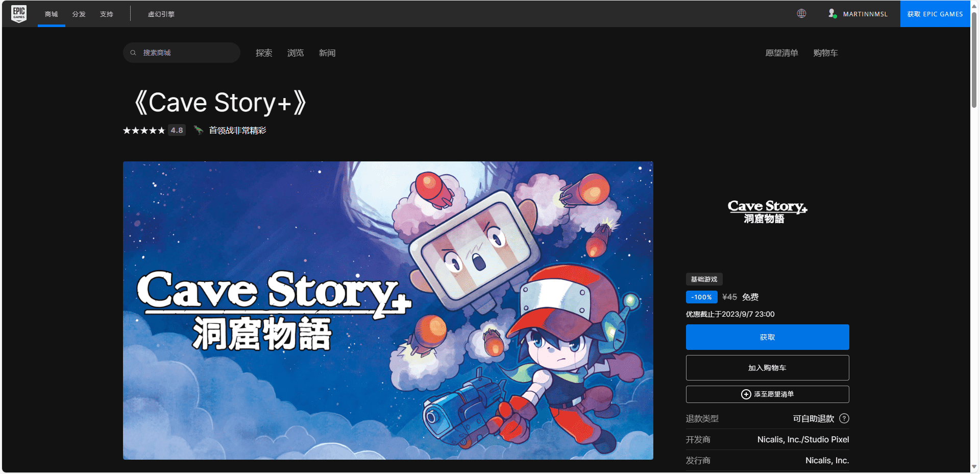Go to the 新闻 section
Screen dimensions: 980x474
(x=327, y=53)
